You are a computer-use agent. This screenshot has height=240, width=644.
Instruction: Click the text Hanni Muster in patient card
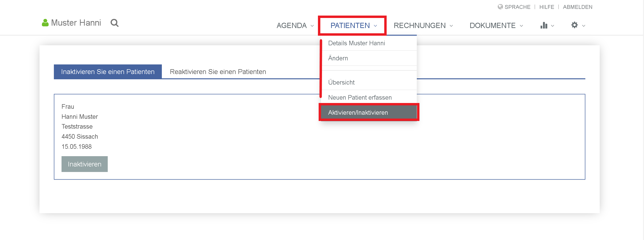click(79, 117)
